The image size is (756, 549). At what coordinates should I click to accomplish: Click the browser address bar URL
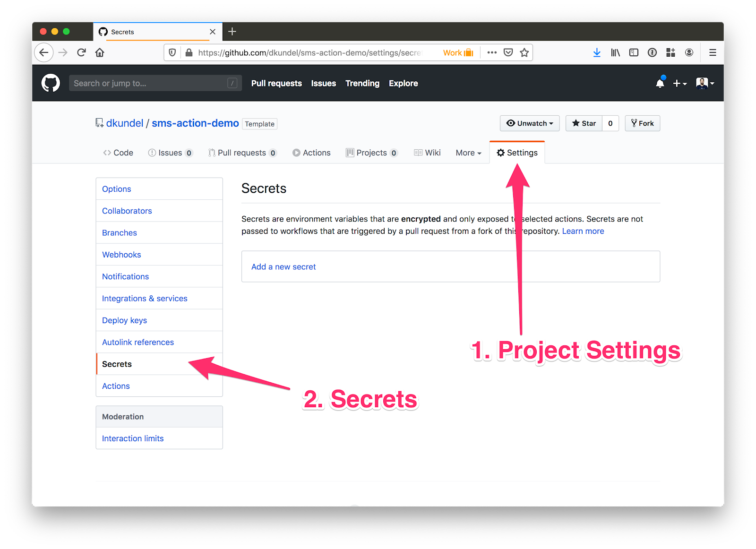click(309, 52)
